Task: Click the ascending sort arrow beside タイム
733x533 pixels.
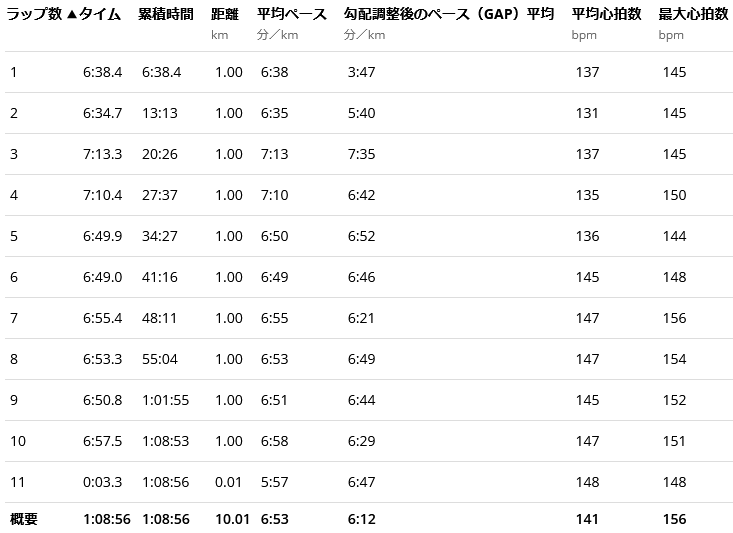Action: click(x=70, y=14)
